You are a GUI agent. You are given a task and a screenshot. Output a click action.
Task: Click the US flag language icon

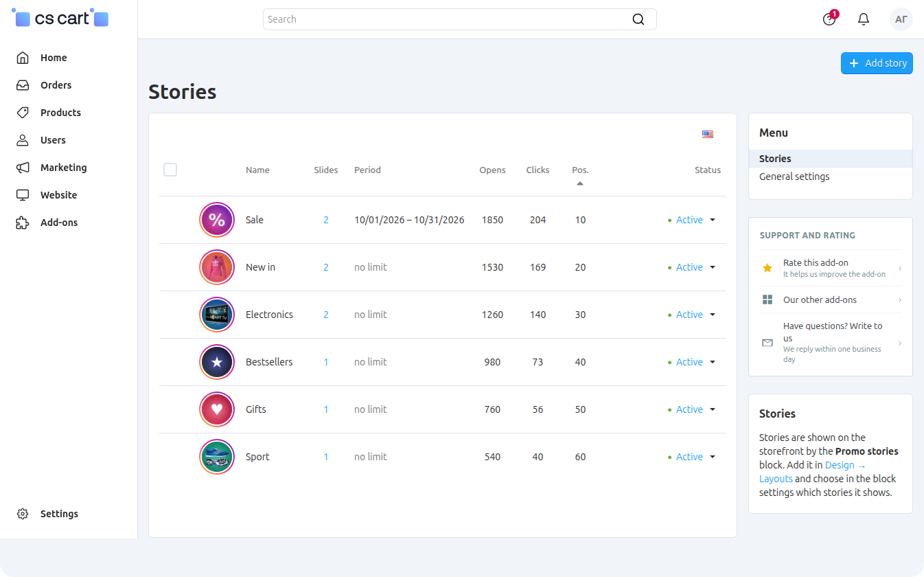(x=708, y=134)
